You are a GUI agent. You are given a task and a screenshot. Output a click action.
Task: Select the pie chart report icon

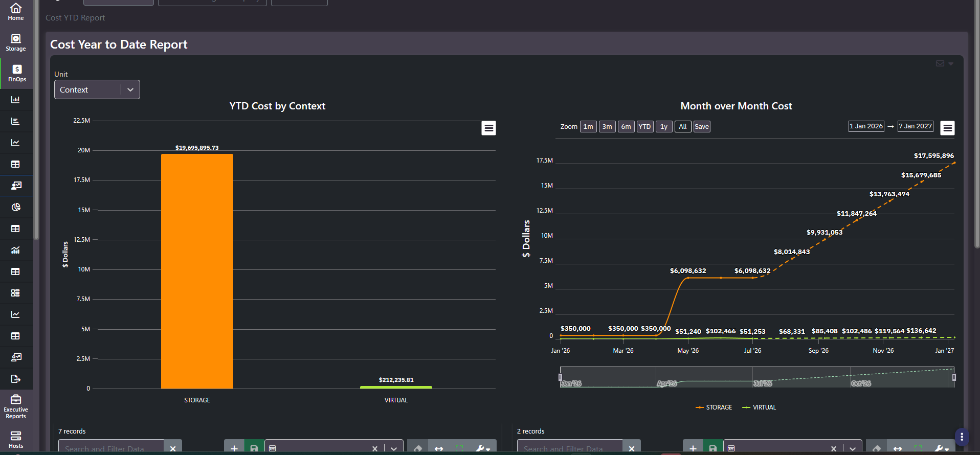point(15,207)
